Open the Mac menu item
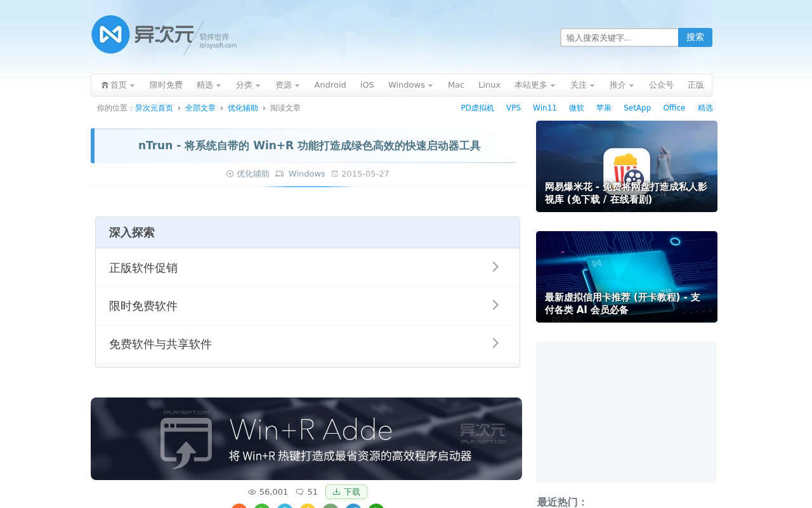This screenshot has width=812, height=508. pos(456,85)
